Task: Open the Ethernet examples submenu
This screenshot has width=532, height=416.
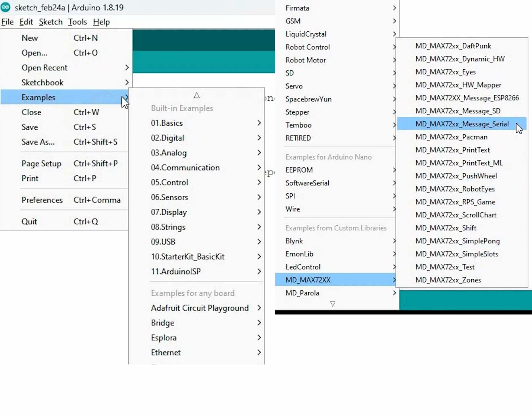Action: point(197,352)
